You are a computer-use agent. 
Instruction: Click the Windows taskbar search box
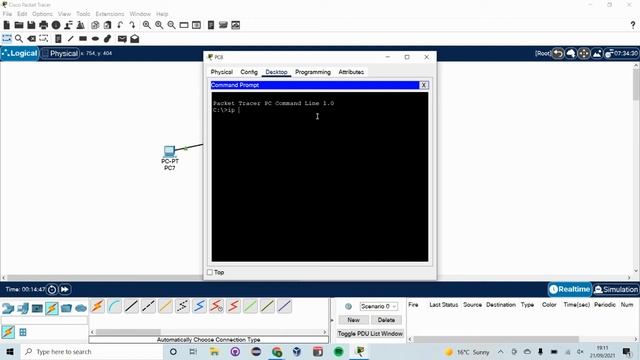(91, 352)
